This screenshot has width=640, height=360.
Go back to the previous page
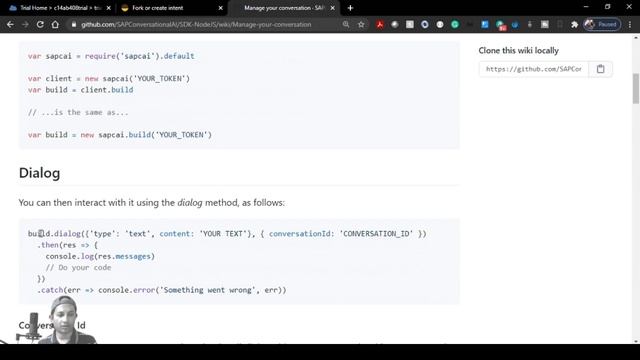pos(10,24)
